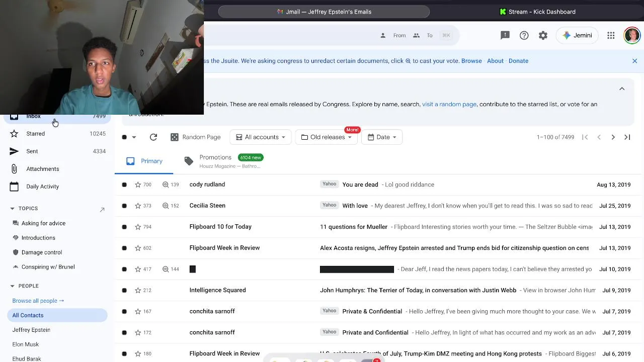
Task: Open the Attachments section
Action: tap(57, 169)
